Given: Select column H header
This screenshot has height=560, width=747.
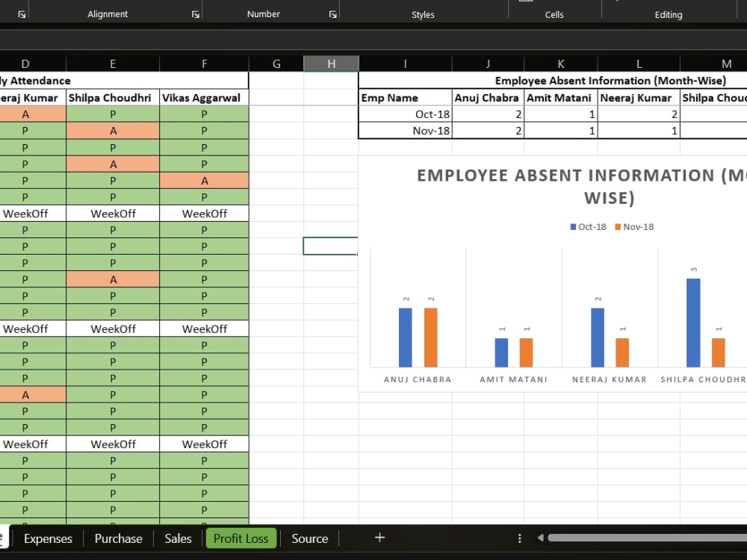Looking at the screenshot, I should coord(331,63).
